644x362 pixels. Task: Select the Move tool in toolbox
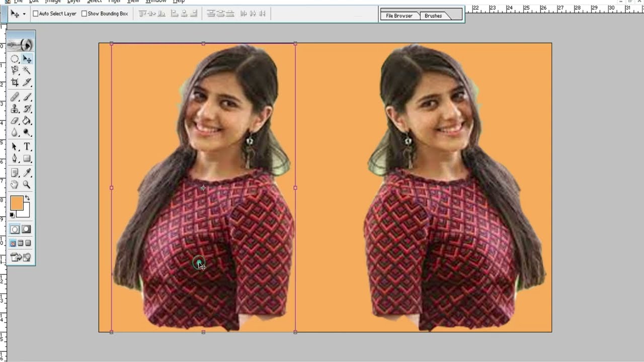click(x=27, y=59)
